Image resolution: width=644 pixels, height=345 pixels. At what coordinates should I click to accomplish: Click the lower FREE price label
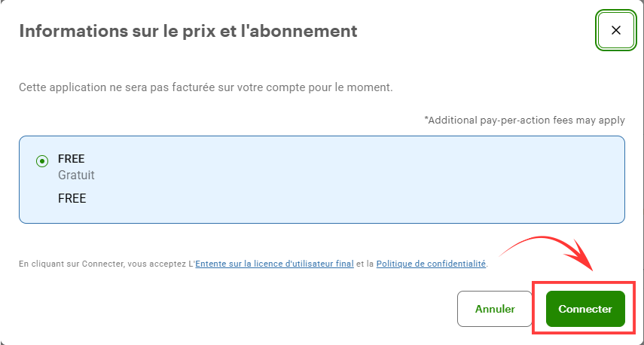point(72,199)
